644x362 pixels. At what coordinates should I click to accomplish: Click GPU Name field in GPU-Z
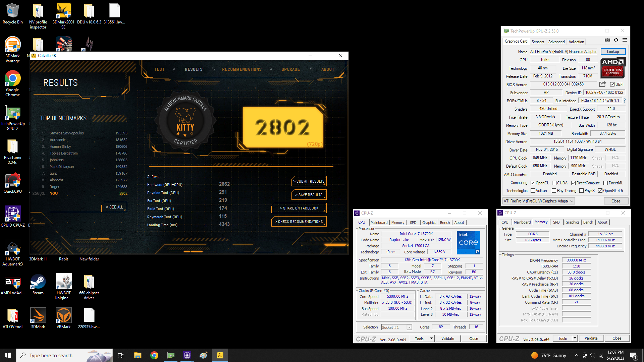(x=563, y=52)
